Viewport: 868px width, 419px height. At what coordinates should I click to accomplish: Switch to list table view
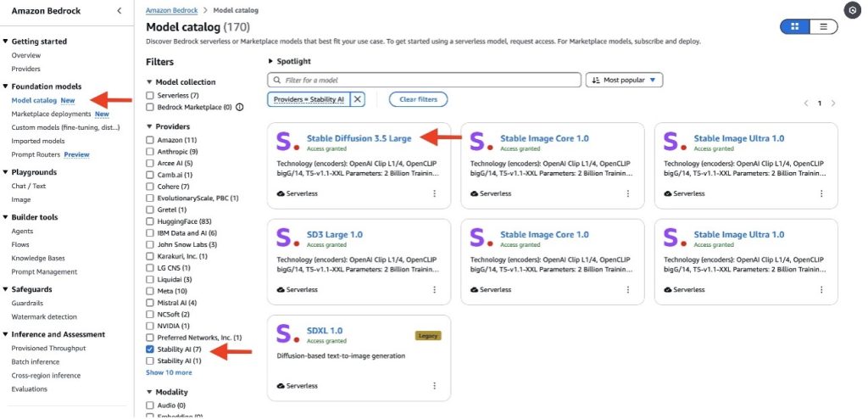[x=824, y=26]
